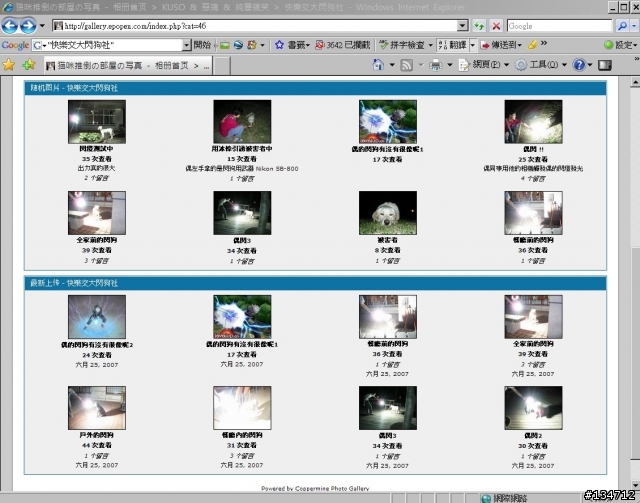Image resolution: width=640 pixels, height=503 pixels.
Task: Click the blue Help question mark icon
Action: click(x=579, y=65)
